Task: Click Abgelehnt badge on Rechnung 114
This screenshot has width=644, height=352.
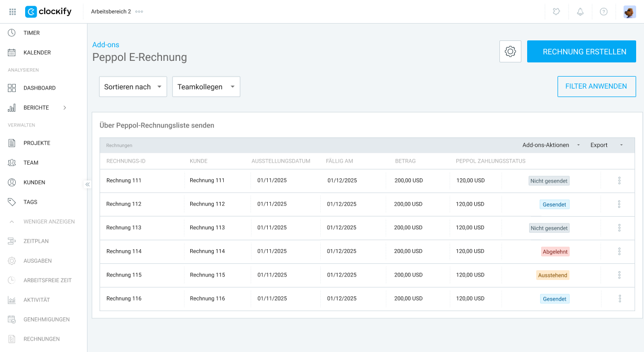Action: [x=555, y=252]
